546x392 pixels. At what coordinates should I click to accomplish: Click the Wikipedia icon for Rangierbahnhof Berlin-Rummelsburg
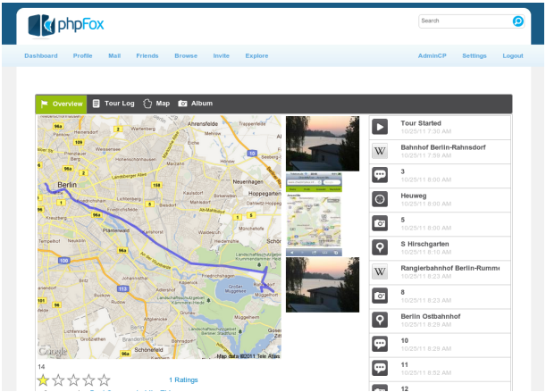[380, 271]
